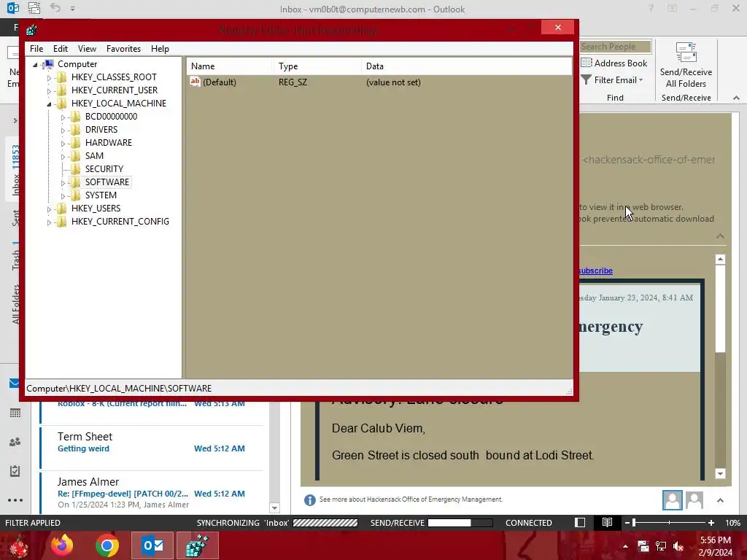
Task: Switch to People view icon
Action: 15,442
